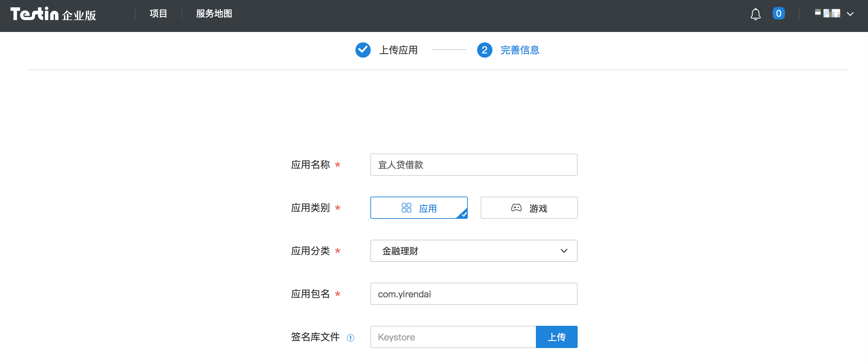Click the Testin 企业版 logo
Screen dimensions: 868x364
[53, 14]
